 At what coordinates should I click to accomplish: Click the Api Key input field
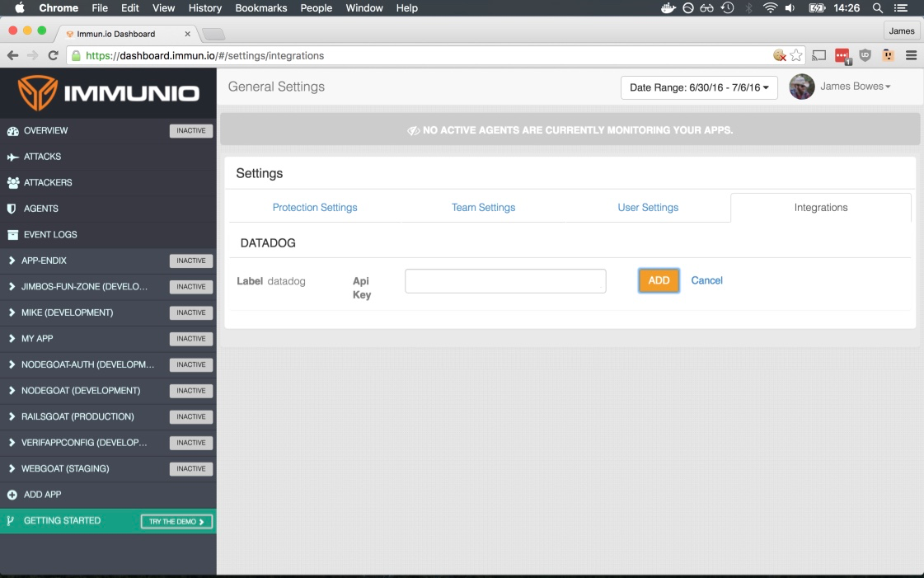[x=504, y=280]
